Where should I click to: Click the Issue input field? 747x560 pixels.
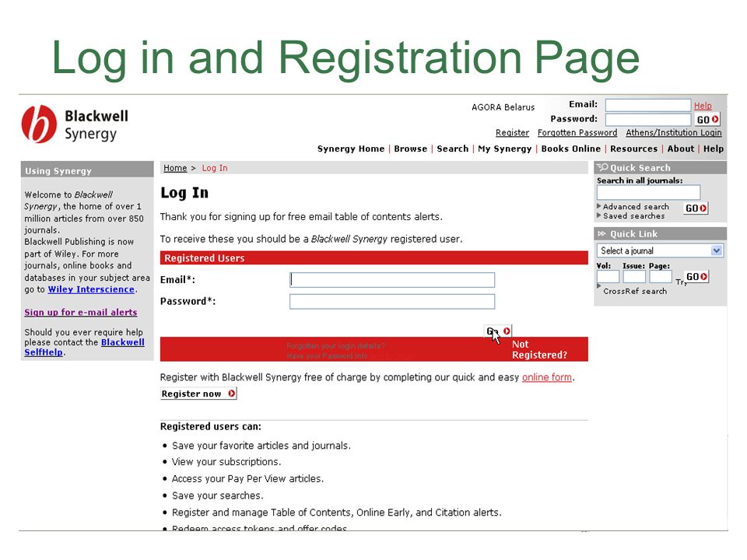point(634,277)
